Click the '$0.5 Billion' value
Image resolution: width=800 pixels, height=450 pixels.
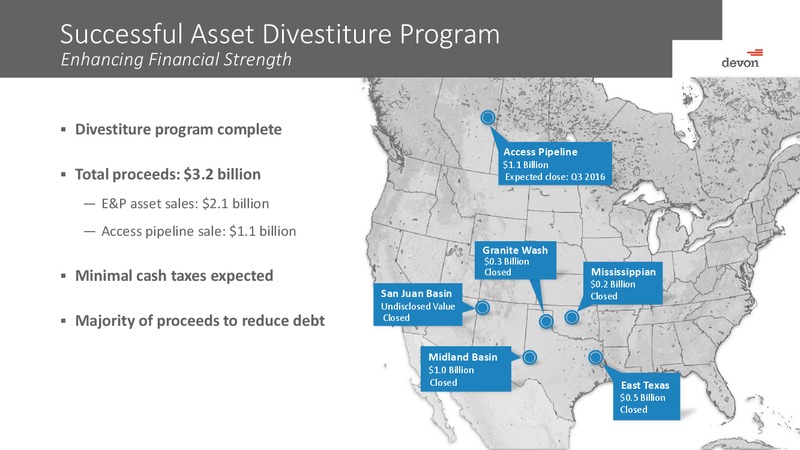point(643,397)
